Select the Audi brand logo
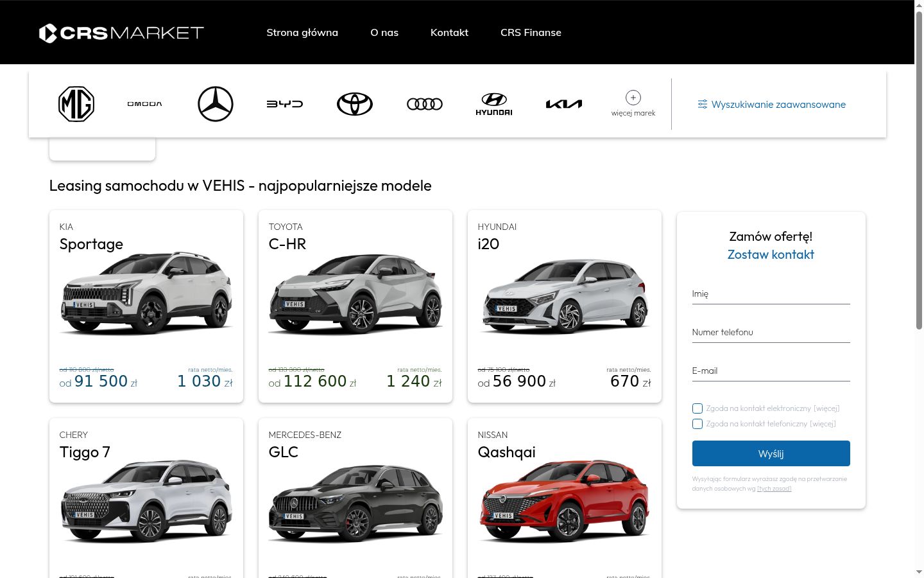The width and height of the screenshot is (924, 578). pyautogui.click(x=425, y=104)
